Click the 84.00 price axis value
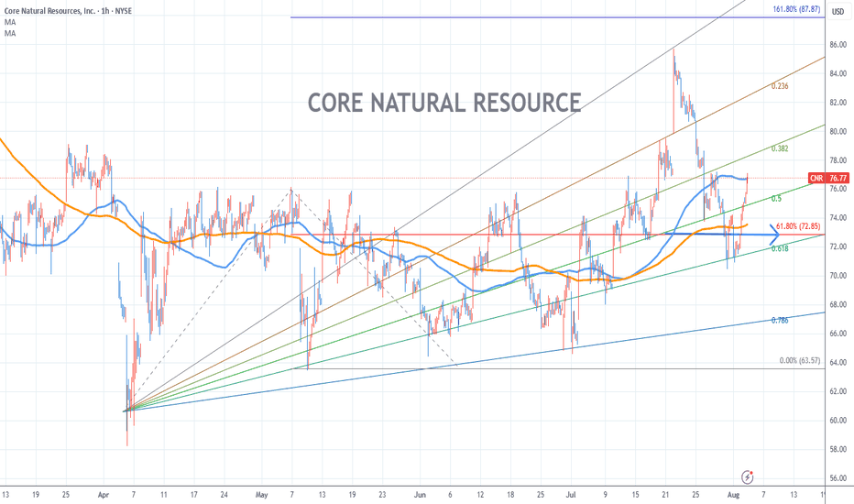This screenshot has width=854, height=504. pyautogui.click(x=838, y=73)
